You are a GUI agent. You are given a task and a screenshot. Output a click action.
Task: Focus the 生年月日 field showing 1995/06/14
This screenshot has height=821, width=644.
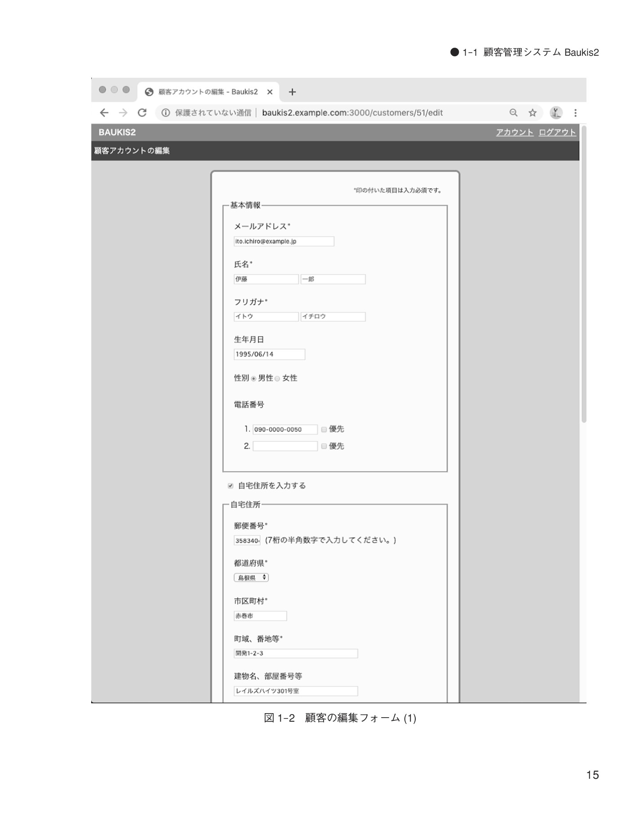coord(269,355)
